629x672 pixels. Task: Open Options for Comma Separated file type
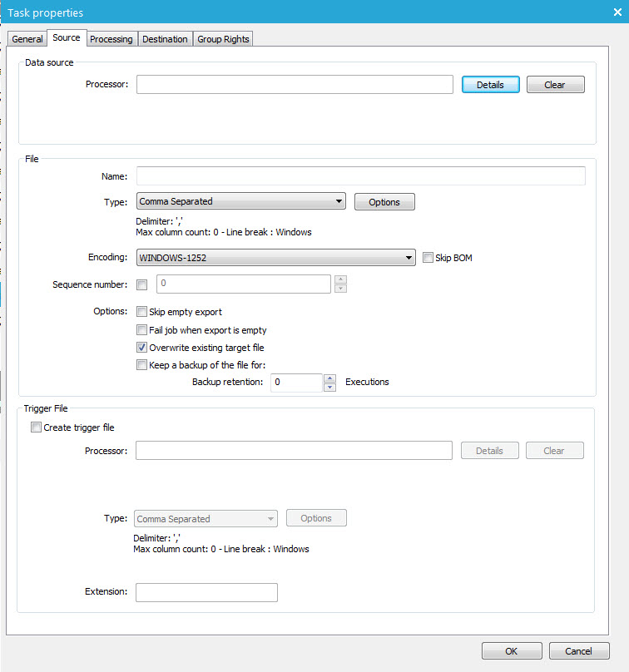click(384, 202)
